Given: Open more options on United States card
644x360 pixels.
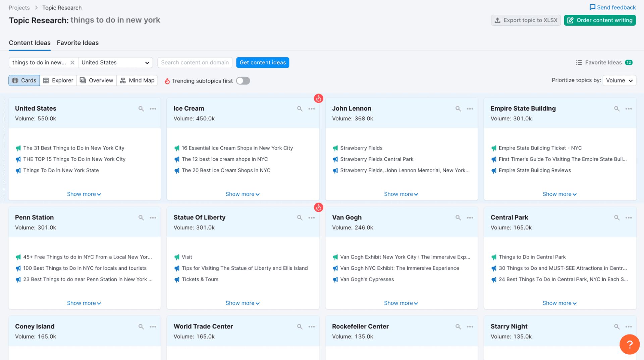Looking at the screenshot, I should coord(153,109).
